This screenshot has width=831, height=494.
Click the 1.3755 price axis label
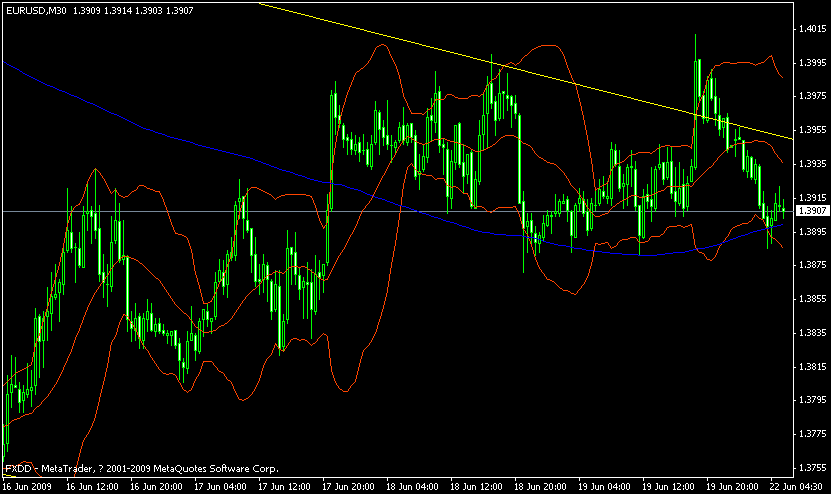tap(812, 468)
